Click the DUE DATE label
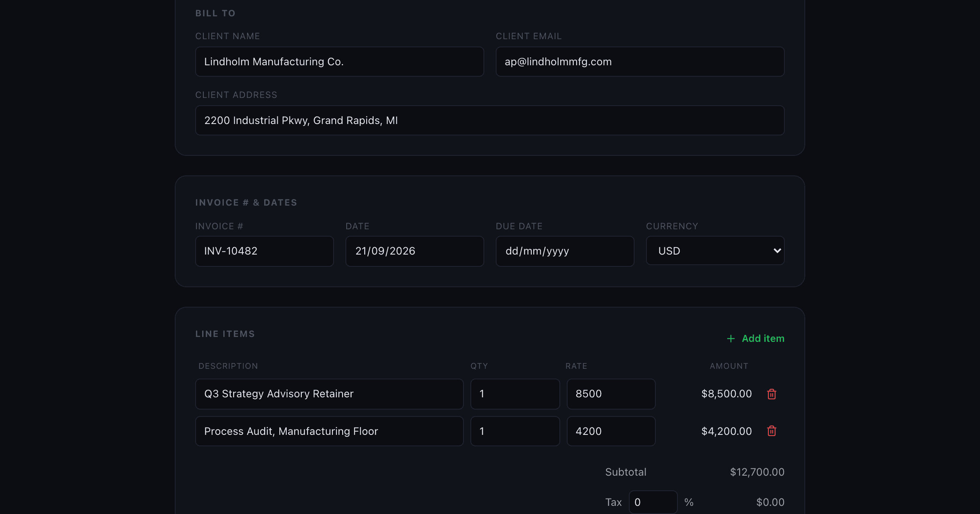Screen dimensions: 980x514 click(519, 226)
